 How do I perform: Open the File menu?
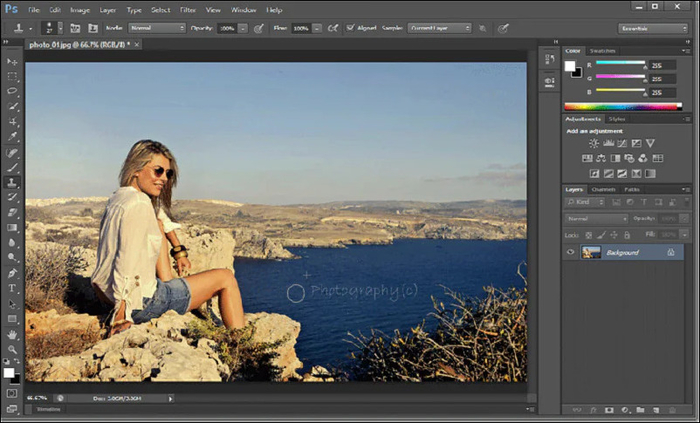[33, 10]
